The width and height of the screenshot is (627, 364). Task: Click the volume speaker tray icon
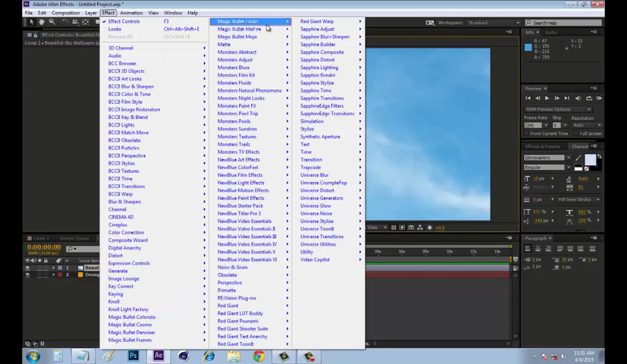tap(564, 356)
